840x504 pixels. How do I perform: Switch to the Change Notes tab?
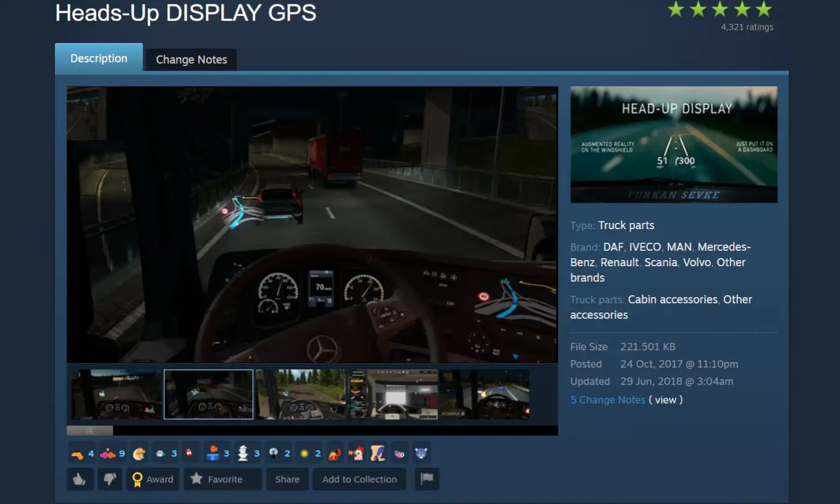[x=191, y=59]
